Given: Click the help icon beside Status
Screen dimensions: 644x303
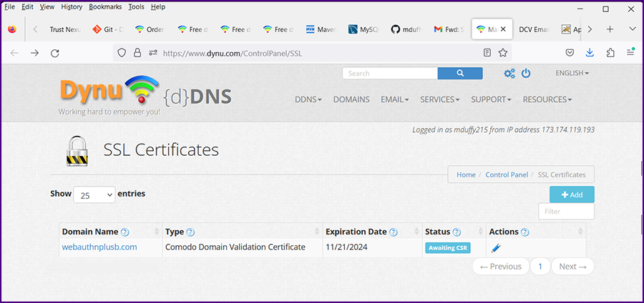Looking at the screenshot, I should point(457,232).
